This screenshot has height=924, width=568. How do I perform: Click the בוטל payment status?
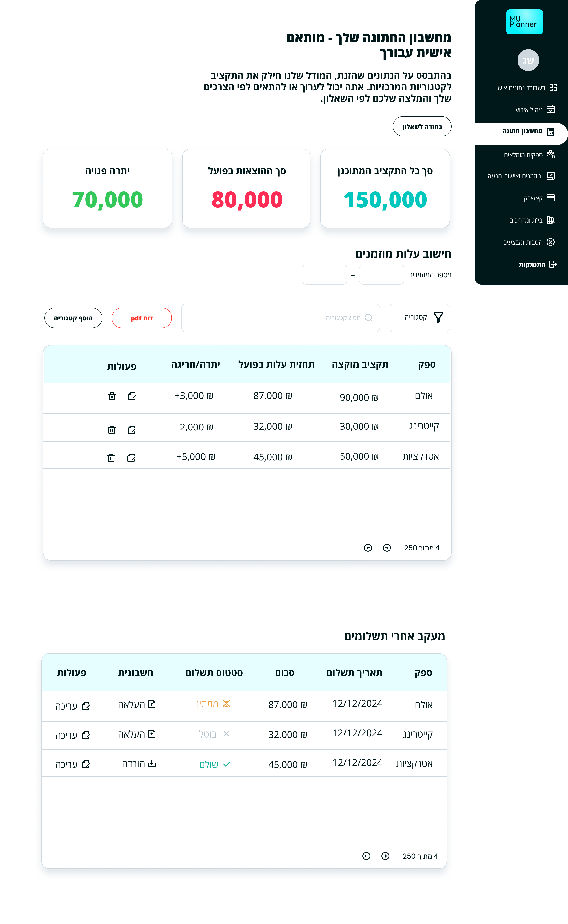click(x=214, y=734)
